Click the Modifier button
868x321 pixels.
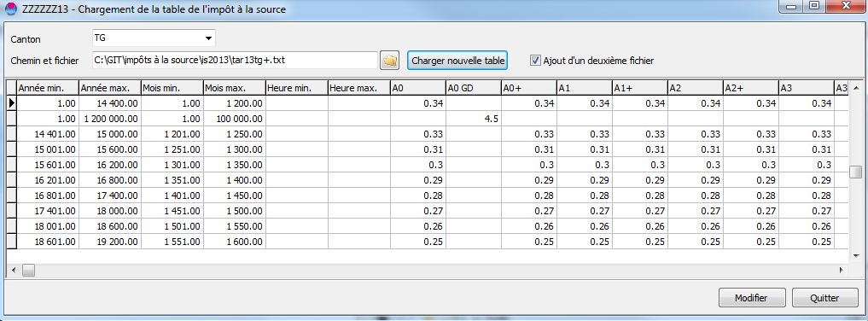point(751,298)
